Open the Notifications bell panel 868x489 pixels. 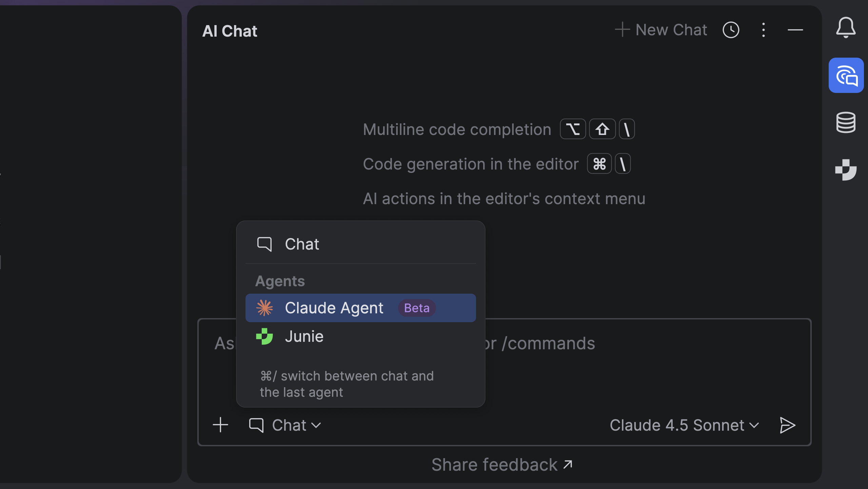pos(846,28)
